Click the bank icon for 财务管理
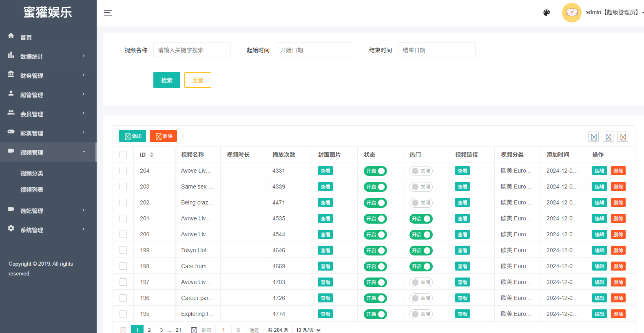This screenshot has width=644, height=333. 11,74
